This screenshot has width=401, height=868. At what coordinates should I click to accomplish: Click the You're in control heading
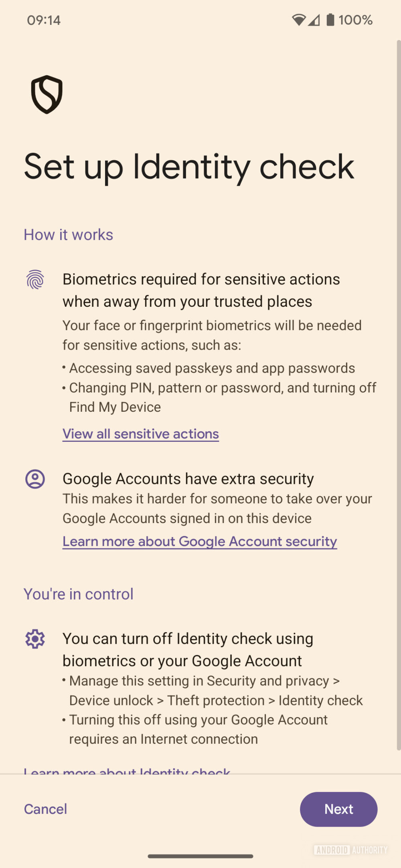79,594
